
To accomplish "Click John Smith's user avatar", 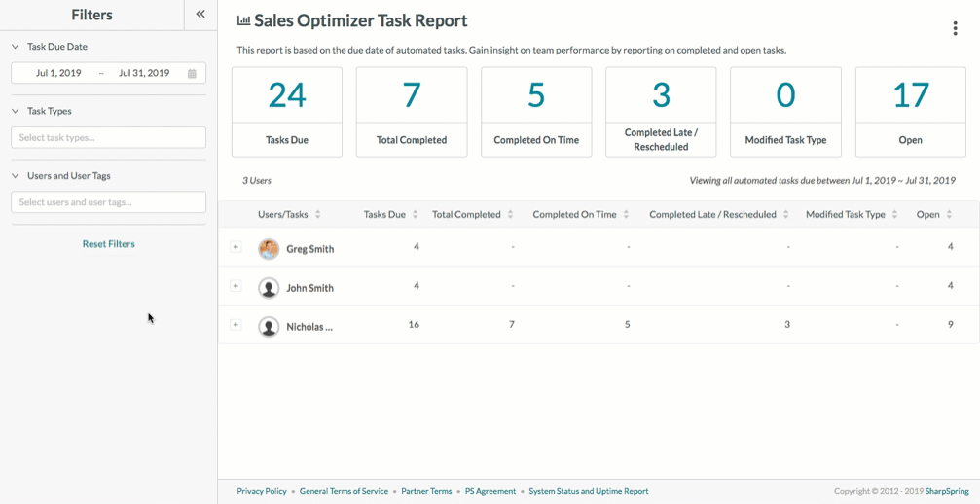I will pyautogui.click(x=269, y=288).
